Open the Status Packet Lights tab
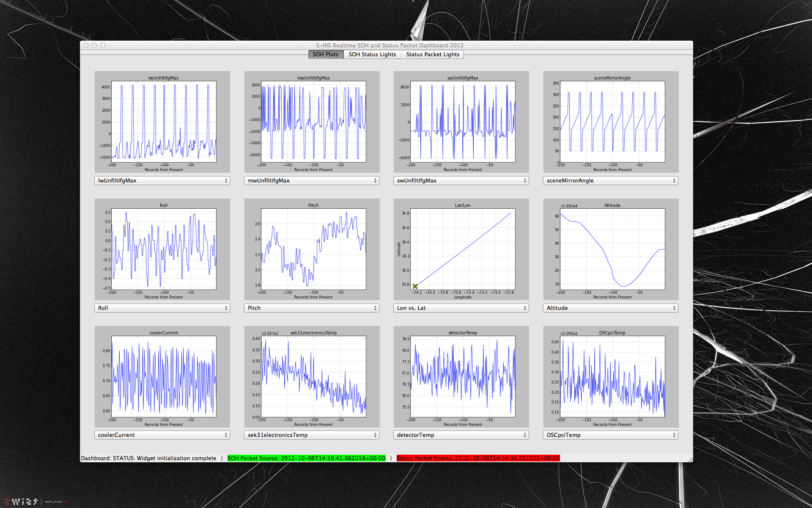The height and width of the screenshot is (508, 812). coord(432,54)
